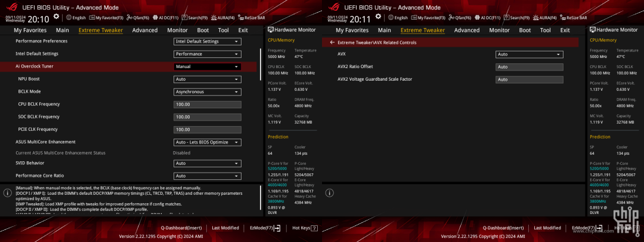Toggle ReSize BAR in right screen
This screenshot has width=644, height=242.
(574, 18)
